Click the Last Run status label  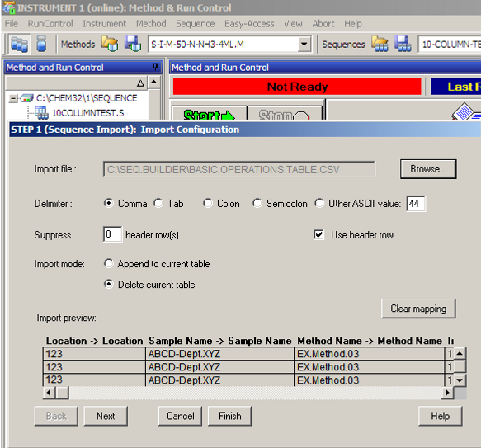coord(456,87)
